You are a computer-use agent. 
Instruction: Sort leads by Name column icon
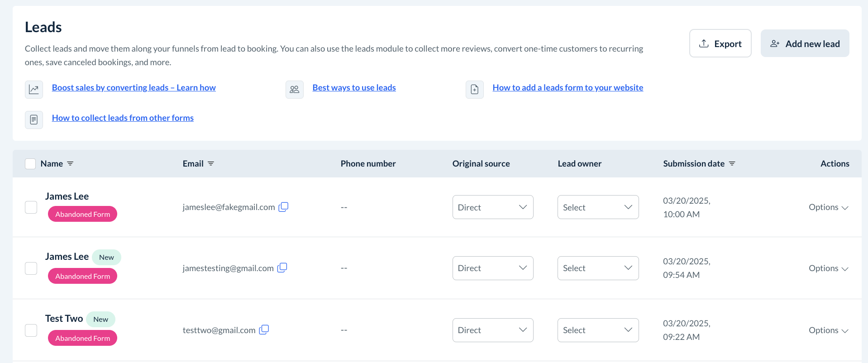tap(70, 163)
